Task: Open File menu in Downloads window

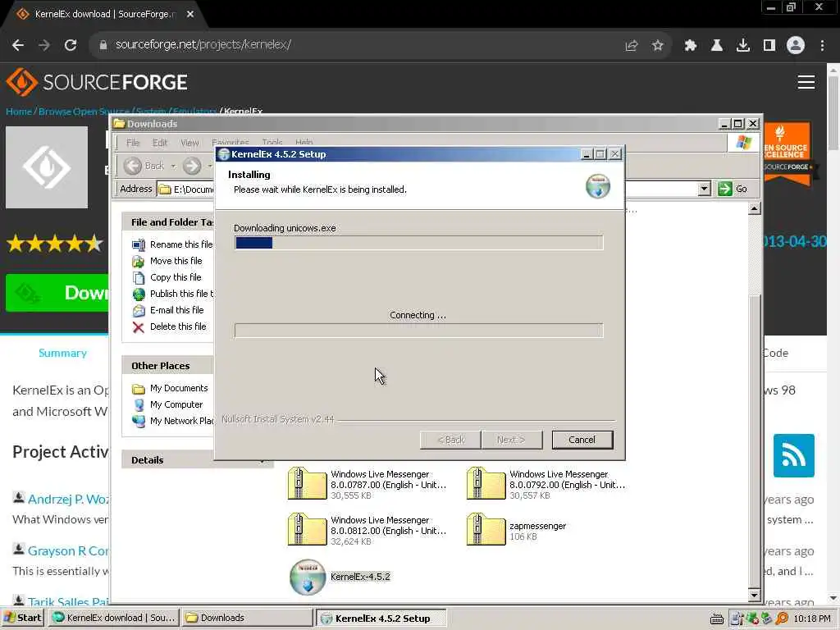Action: [133, 143]
